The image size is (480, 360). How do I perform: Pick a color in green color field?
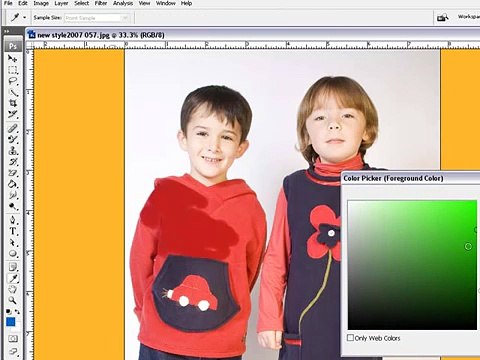(x=412, y=265)
